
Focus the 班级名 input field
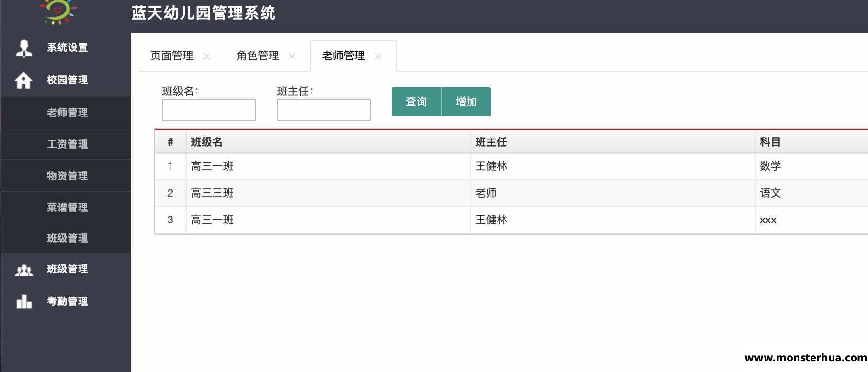coord(209,110)
